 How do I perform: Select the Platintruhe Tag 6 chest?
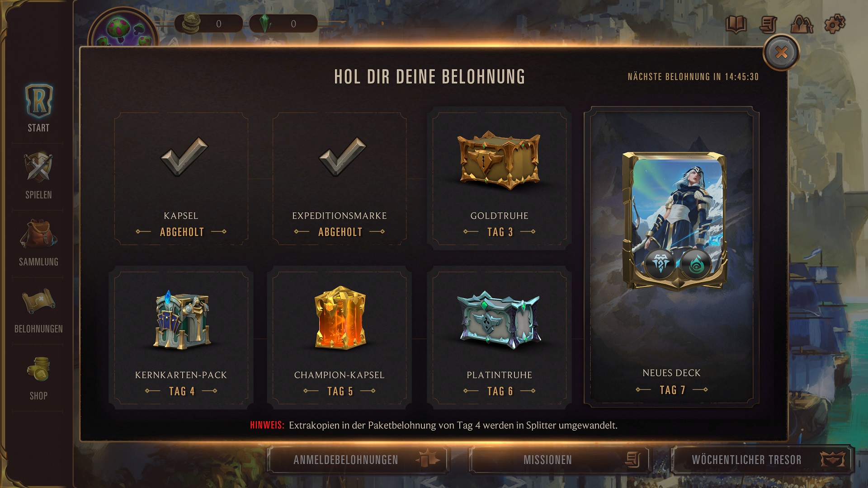(500, 338)
